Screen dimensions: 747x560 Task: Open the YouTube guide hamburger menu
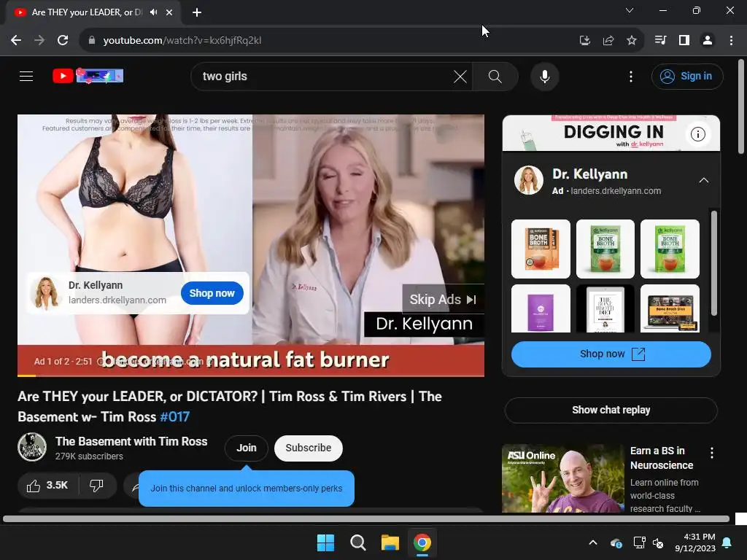pos(26,76)
